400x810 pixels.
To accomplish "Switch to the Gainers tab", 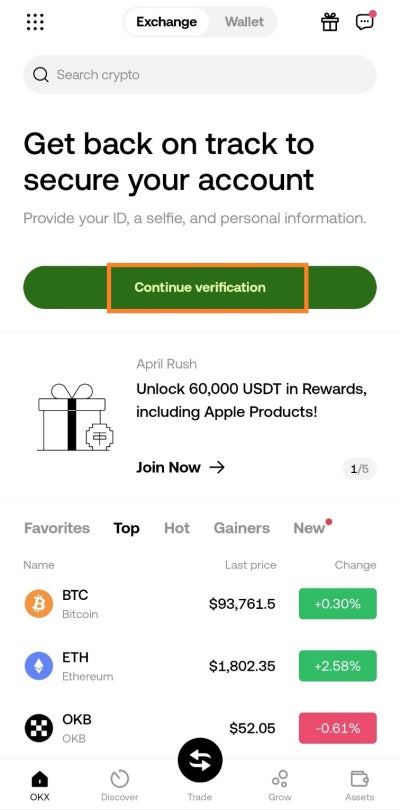I will coord(241,528).
